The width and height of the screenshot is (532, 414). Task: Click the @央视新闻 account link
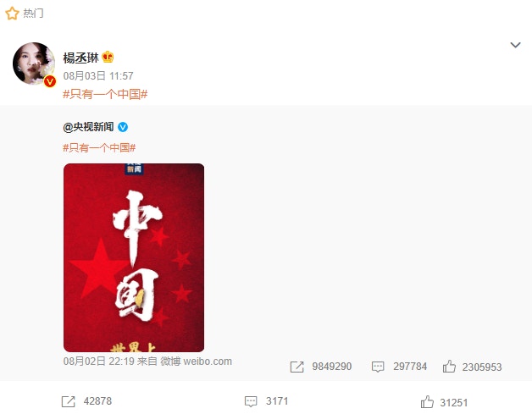click(88, 127)
